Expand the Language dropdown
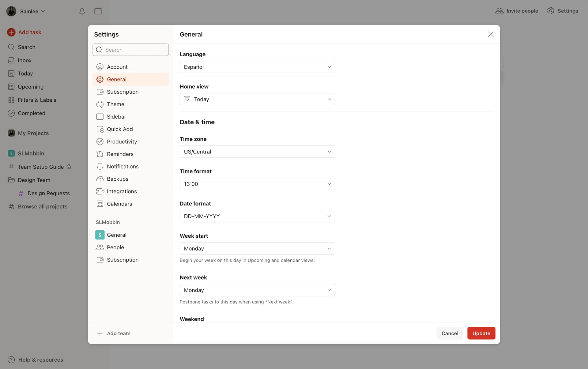The width and height of the screenshot is (588, 369). pyautogui.click(x=257, y=67)
